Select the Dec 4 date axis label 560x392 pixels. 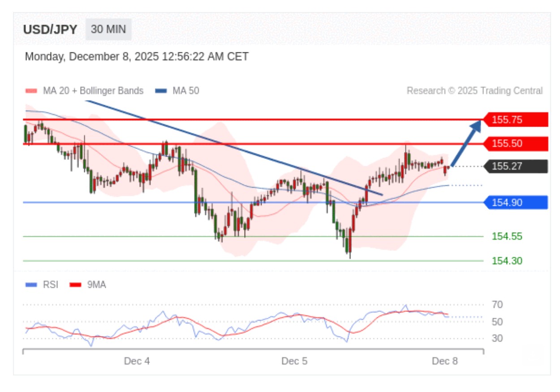click(137, 361)
